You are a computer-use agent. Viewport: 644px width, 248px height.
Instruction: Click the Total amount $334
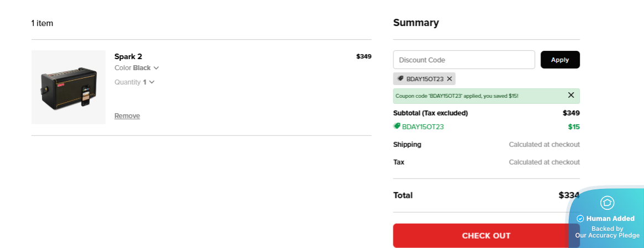(568, 195)
